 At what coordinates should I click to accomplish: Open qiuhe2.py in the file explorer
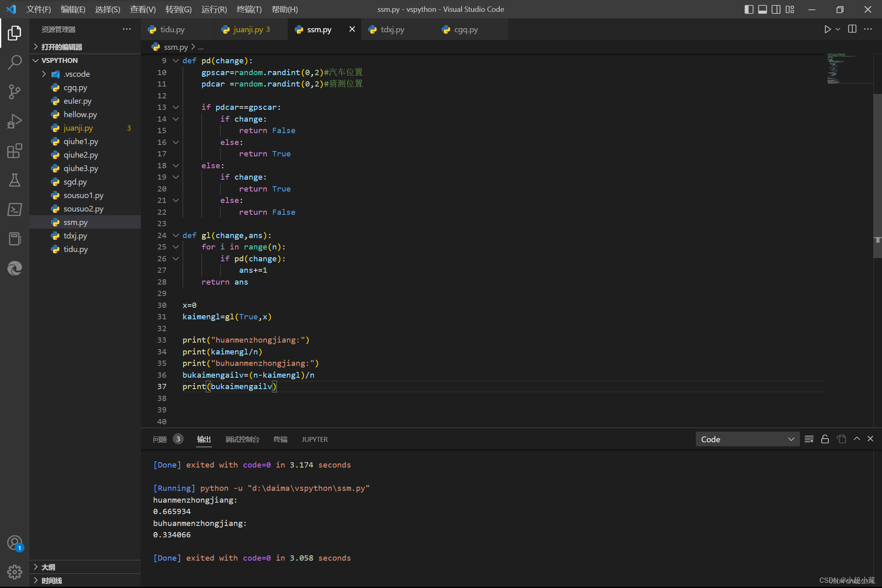coord(85,155)
